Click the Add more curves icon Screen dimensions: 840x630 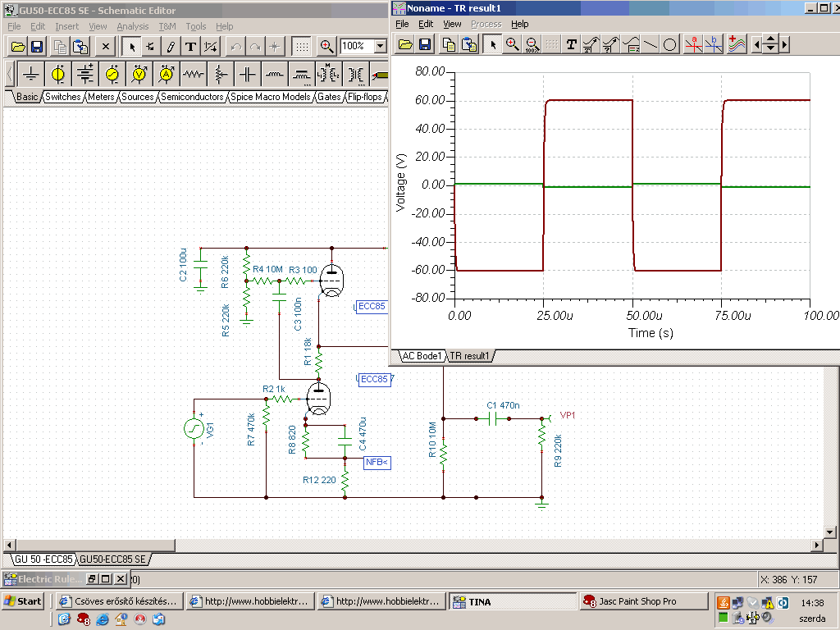click(x=737, y=44)
